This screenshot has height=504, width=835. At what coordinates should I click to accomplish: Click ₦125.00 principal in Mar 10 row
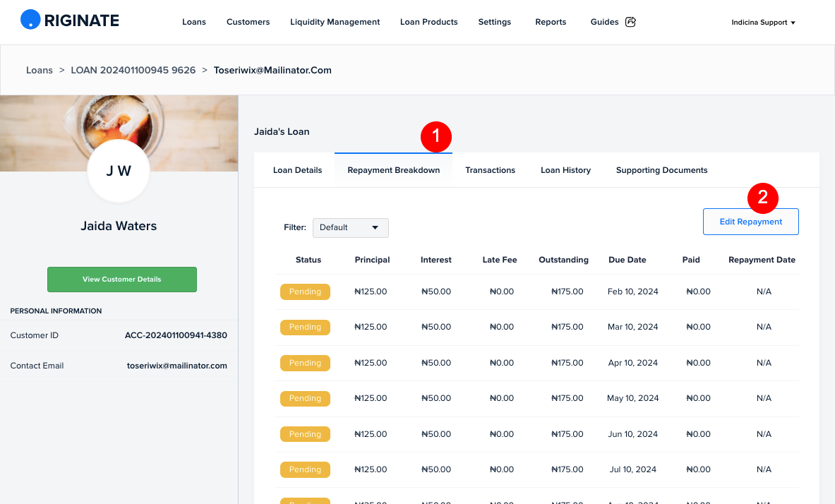[371, 327]
